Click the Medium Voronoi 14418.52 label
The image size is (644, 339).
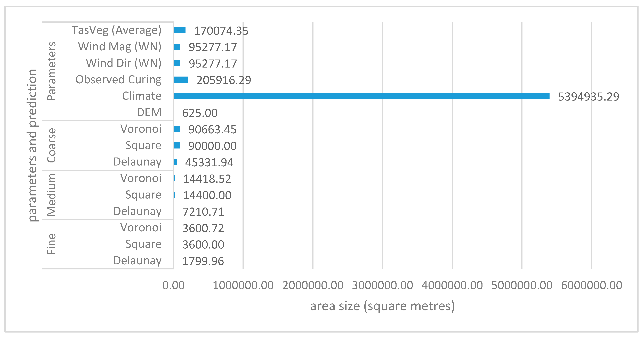[207, 179]
